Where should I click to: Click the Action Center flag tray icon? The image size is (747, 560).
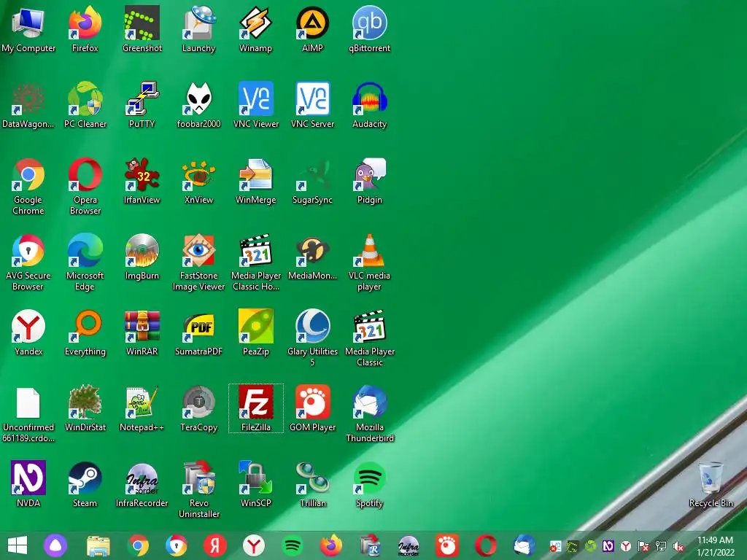click(x=643, y=547)
